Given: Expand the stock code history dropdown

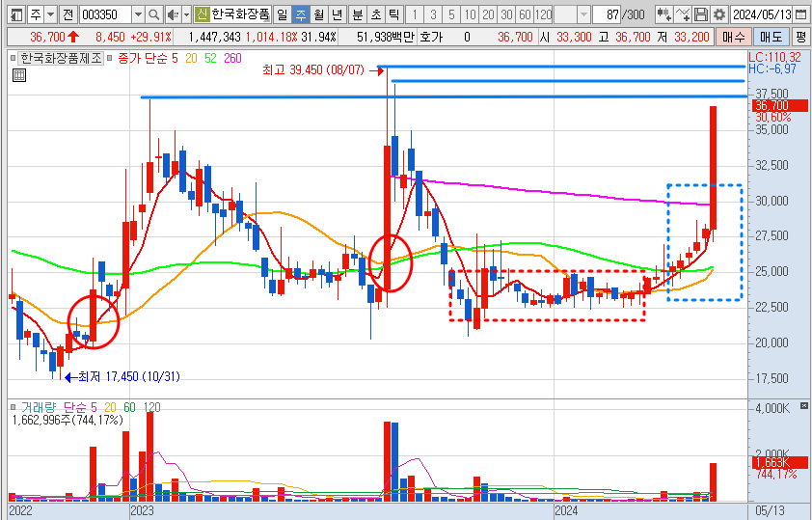Looking at the screenshot, I should [138, 14].
